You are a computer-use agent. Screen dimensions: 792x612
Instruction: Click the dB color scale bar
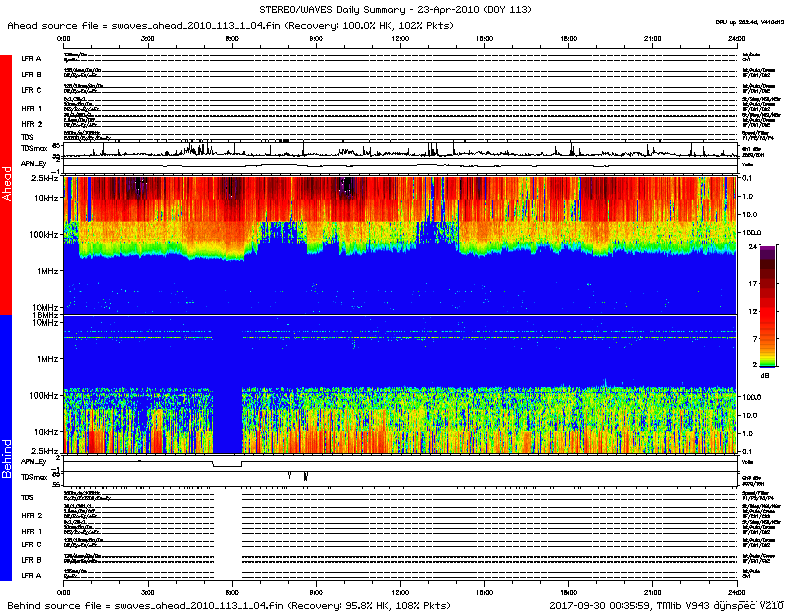coord(767,305)
